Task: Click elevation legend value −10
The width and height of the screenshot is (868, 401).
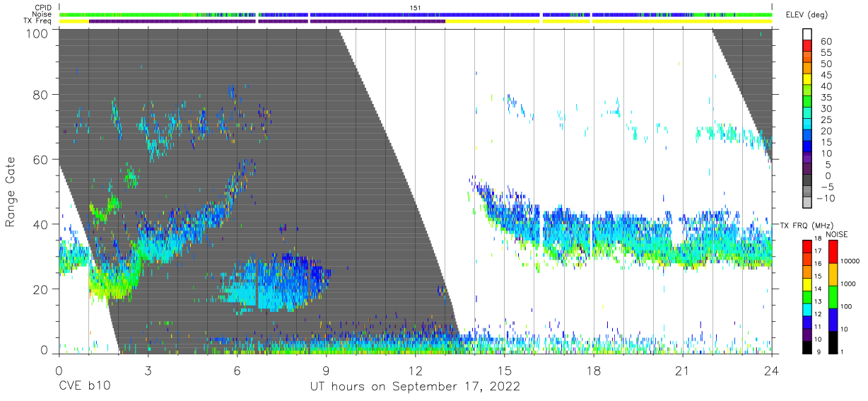Action: coord(825,199)
